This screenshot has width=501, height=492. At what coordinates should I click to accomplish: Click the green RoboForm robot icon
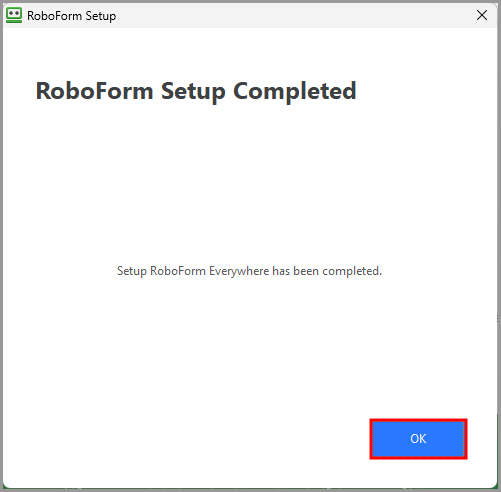point(14,15)
